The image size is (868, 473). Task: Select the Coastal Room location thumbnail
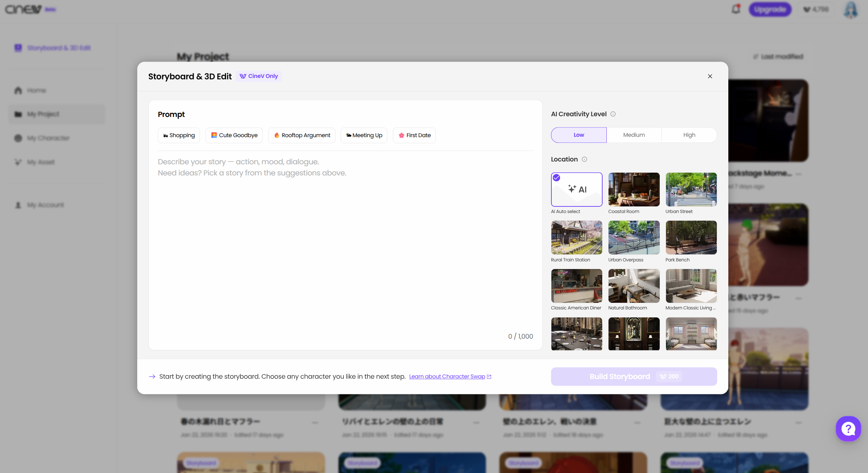point(634,190)
